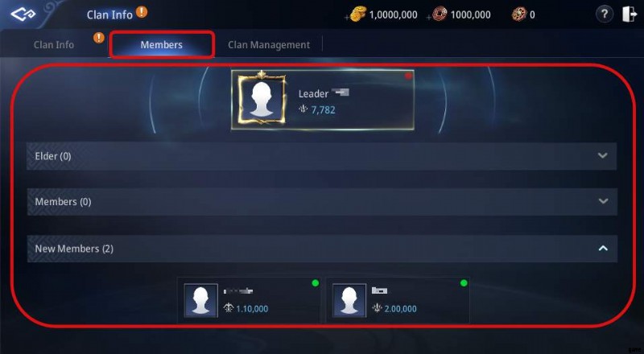This screenshot has width=644, height=354.
Task: Switch to the Clan Info tab
Action: (54, 45)
